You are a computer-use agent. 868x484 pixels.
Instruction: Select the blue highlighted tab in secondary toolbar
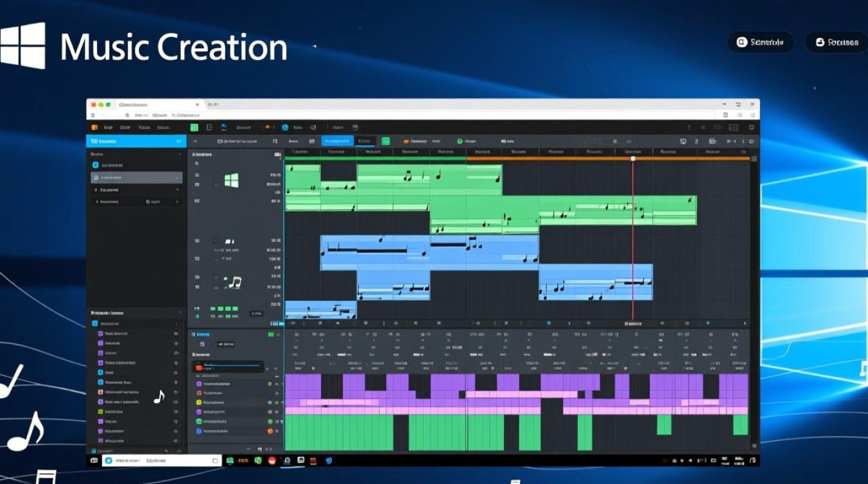coord(337,141)
